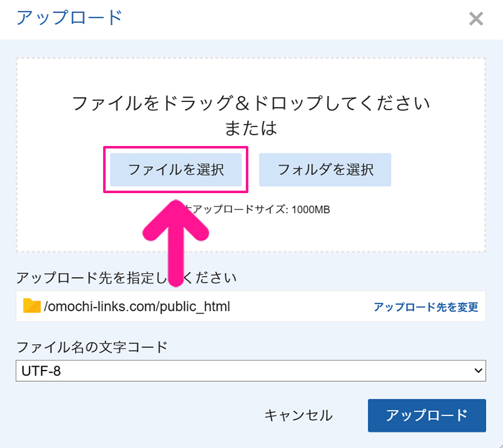Click the large pink arrow annotation
Viewport: 503px width, 448px height.
tap(175, 239)
